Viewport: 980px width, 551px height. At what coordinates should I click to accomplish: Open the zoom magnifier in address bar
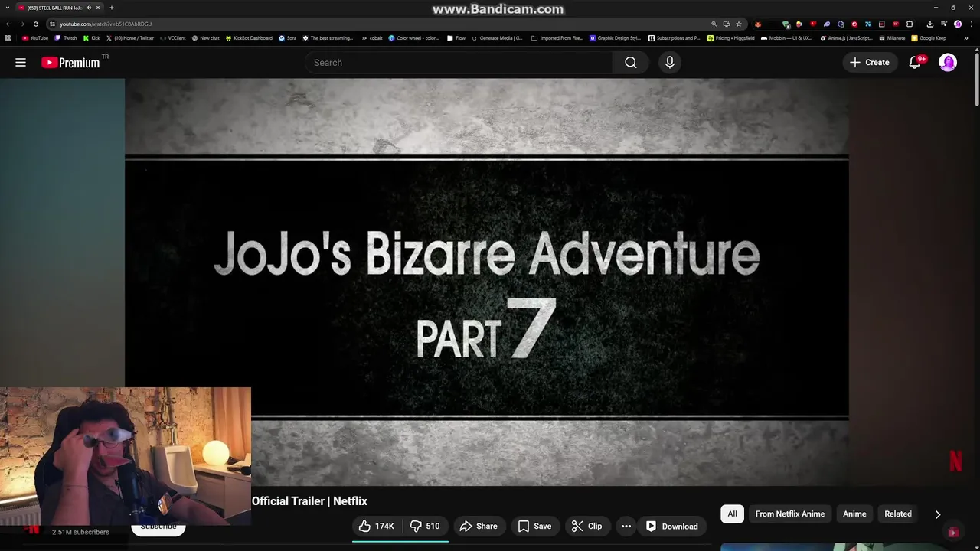pos(714,24)
